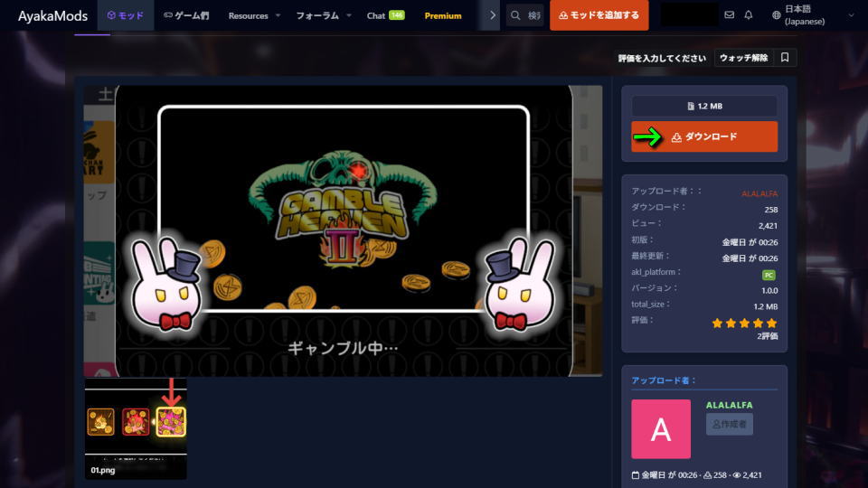
Task: Click the pink A uploader avatar
Action: [660, 429]
